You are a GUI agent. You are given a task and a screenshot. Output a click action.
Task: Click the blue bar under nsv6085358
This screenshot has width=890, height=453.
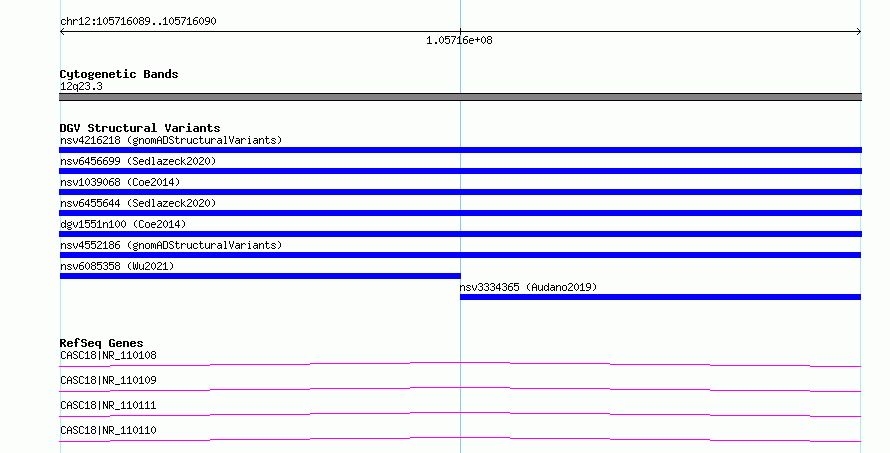pos(260,276)
